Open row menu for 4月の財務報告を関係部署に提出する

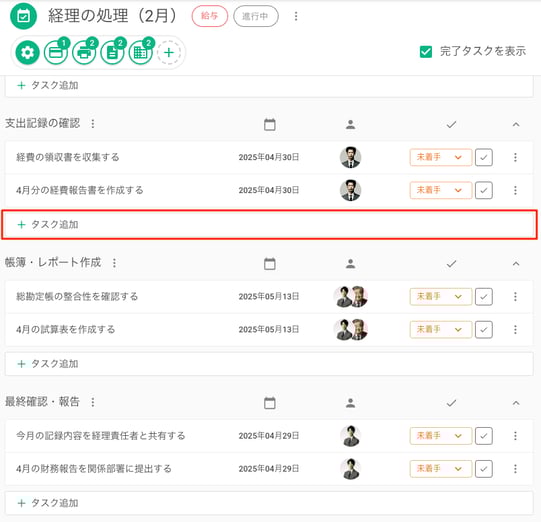coord(515,469)
